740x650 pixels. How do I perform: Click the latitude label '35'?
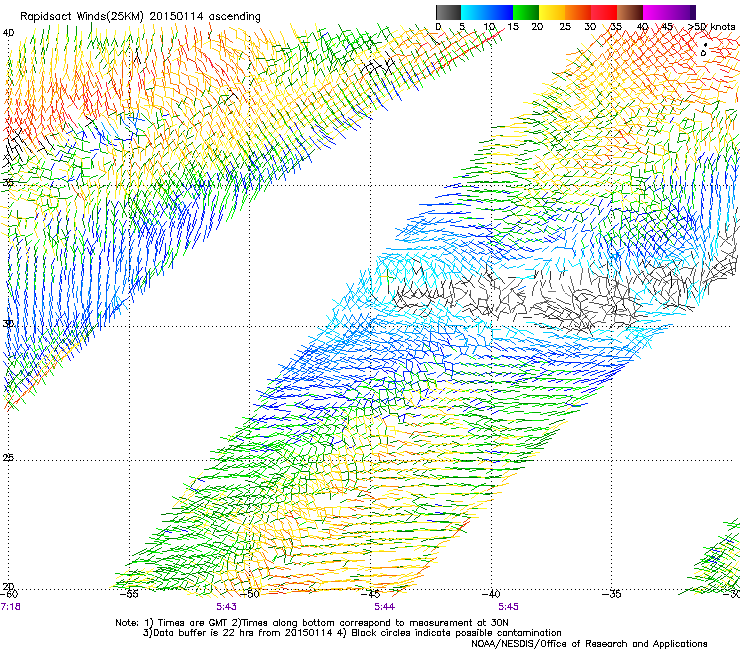(8, 182)
